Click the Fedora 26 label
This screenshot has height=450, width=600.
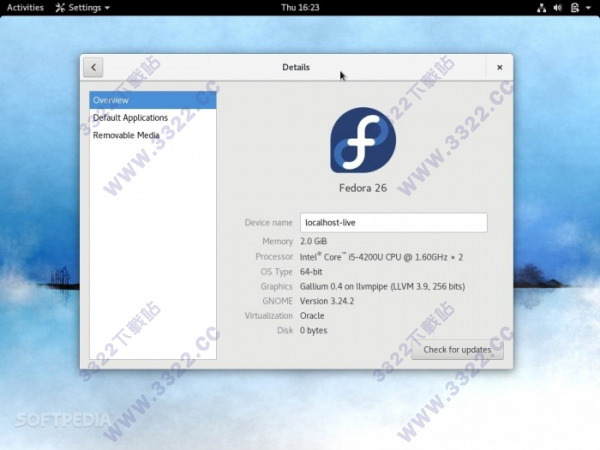363,188
